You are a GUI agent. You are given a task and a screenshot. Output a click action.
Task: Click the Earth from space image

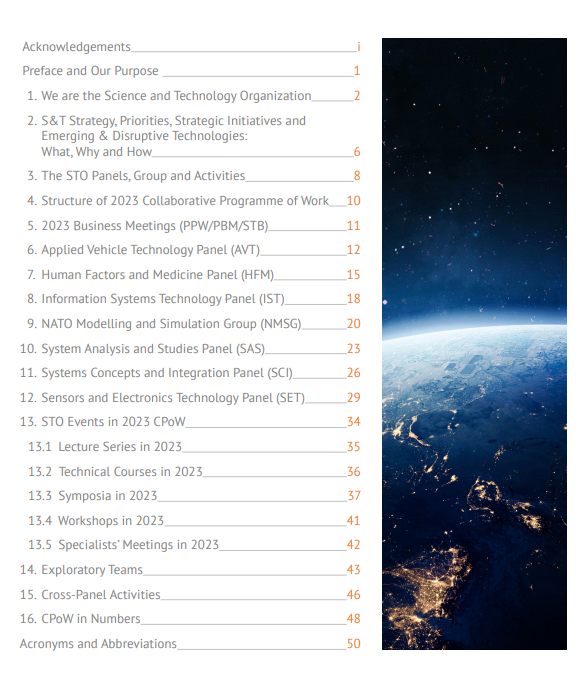point(474,344)
